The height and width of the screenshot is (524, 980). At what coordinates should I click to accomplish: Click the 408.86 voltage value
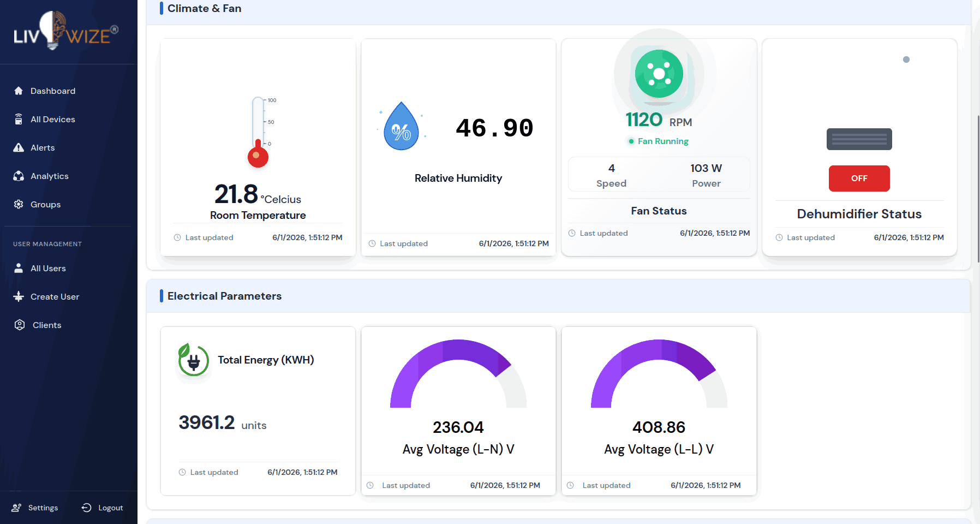tap(659, 427)
